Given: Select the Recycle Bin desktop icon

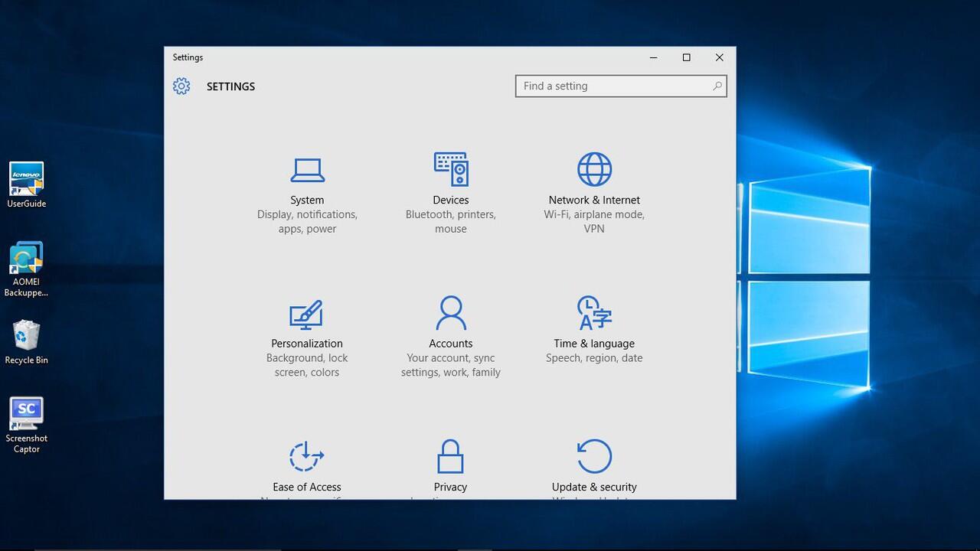Looking at the screenshot, I should click(x=26, y=342).
